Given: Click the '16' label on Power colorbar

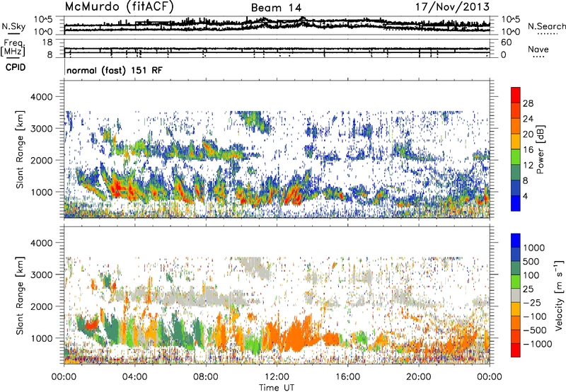Looking at the screenshot, I should click(x=528, y=150).
